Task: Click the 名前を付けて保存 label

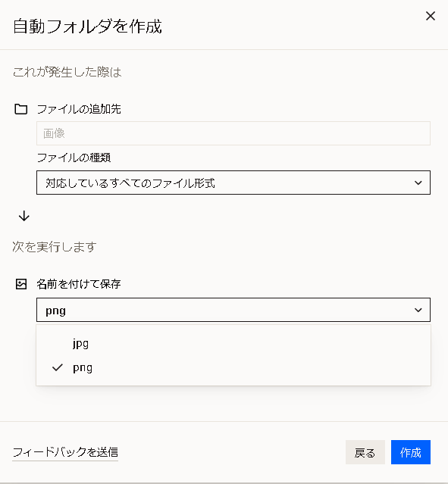Action: pyautogui.click(x=79, y=284)
